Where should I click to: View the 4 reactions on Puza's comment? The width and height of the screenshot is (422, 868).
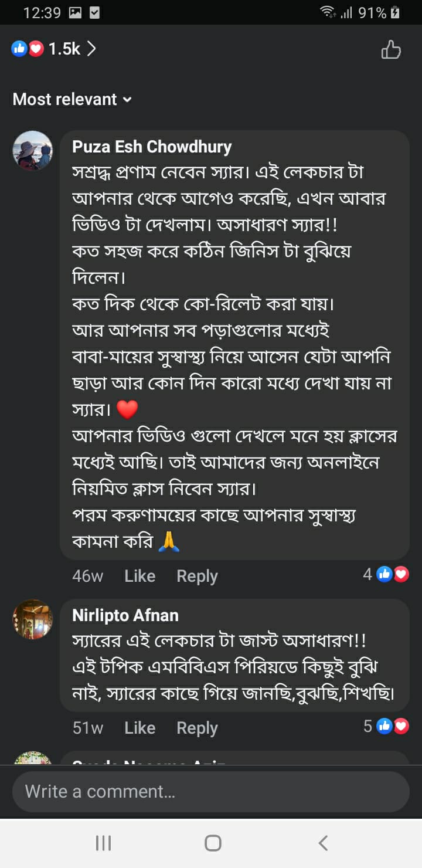point(386,574)
